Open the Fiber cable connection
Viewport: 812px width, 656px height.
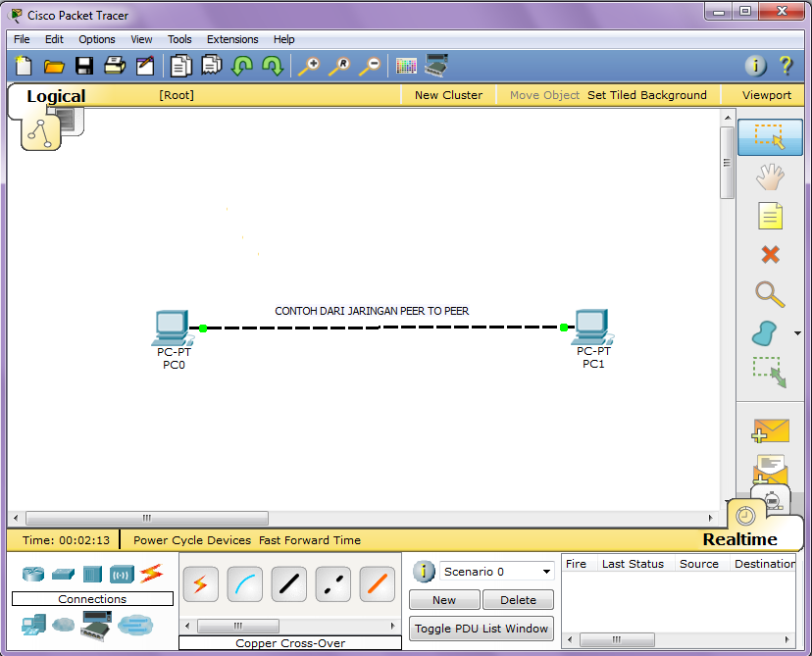pos(377,583)
